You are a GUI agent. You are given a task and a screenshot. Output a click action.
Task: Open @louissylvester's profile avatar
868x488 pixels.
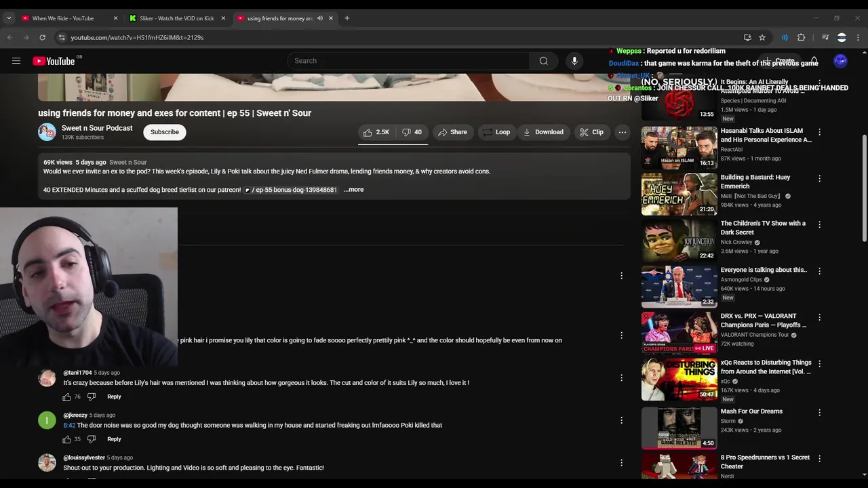point(47,463)
